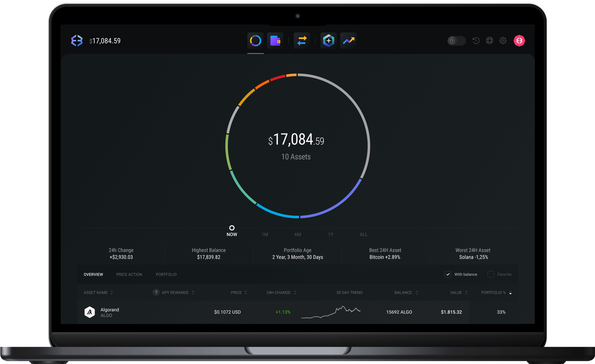Open the hexagon plus Apps icon
Screen dimensions: 595x364
tap(328, 41)
